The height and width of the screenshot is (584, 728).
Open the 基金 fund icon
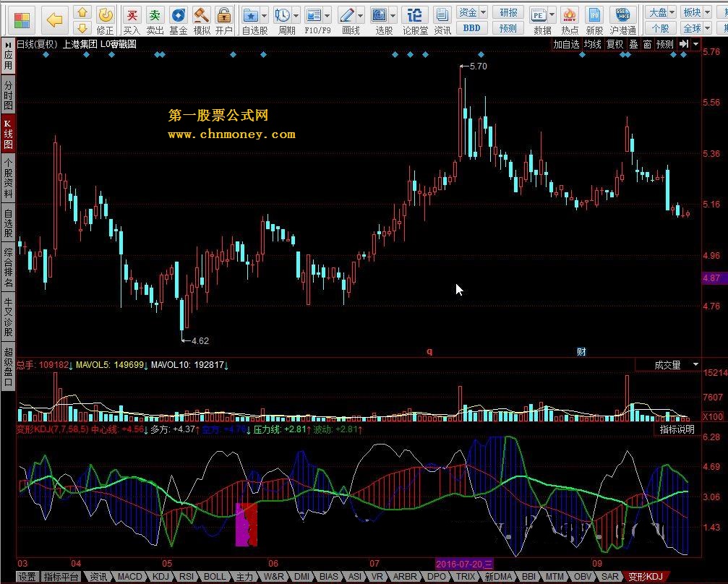point(178,16)
